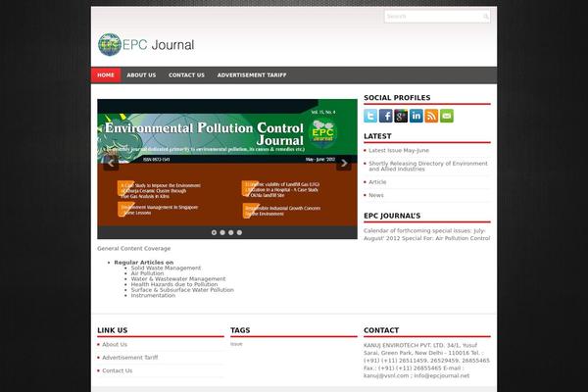Select the second slider pagination dot

coord(222,232)
